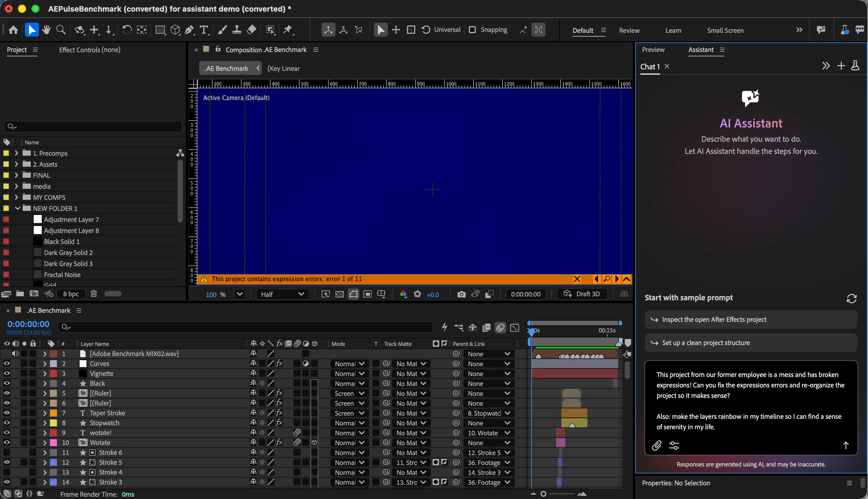Screen dimensions: 868x499
Task: Select the Rotation tool
Action: 127,30
